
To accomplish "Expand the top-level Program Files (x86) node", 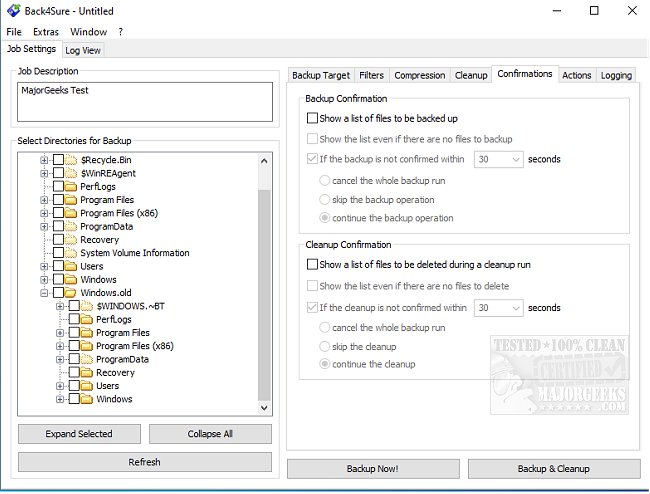I will (x=44, y=213).
